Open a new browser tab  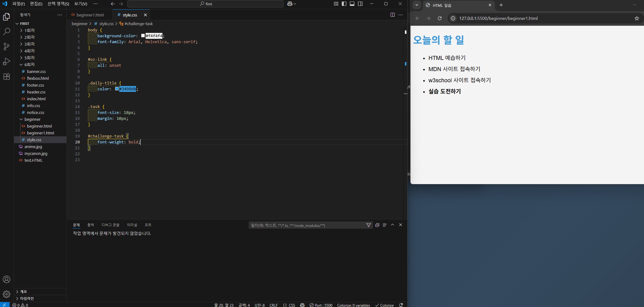point(501,5)
